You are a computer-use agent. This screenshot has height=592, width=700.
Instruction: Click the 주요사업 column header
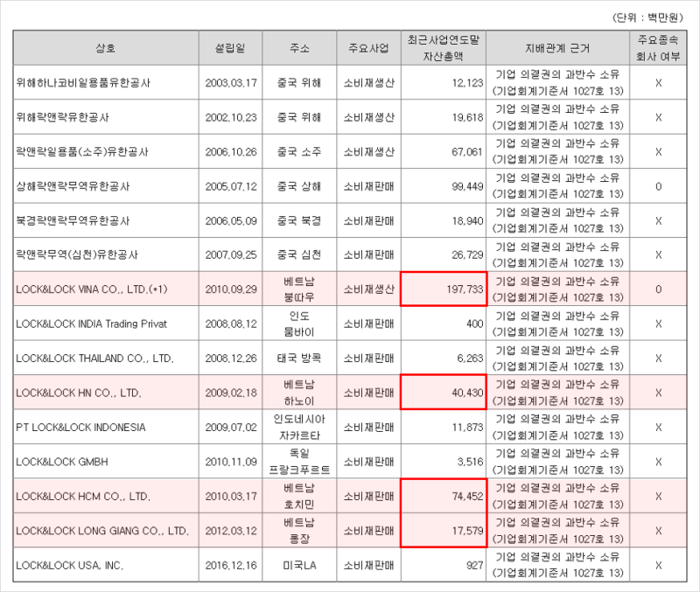tap(368, 48)
